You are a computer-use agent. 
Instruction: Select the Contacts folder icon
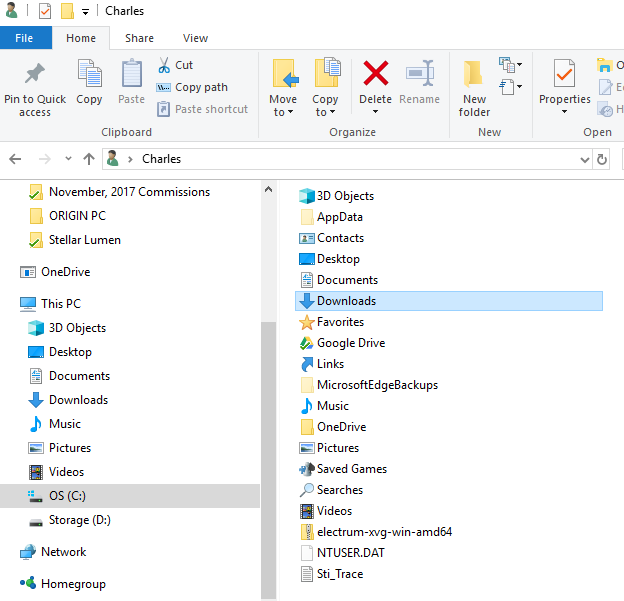(307, 238)
